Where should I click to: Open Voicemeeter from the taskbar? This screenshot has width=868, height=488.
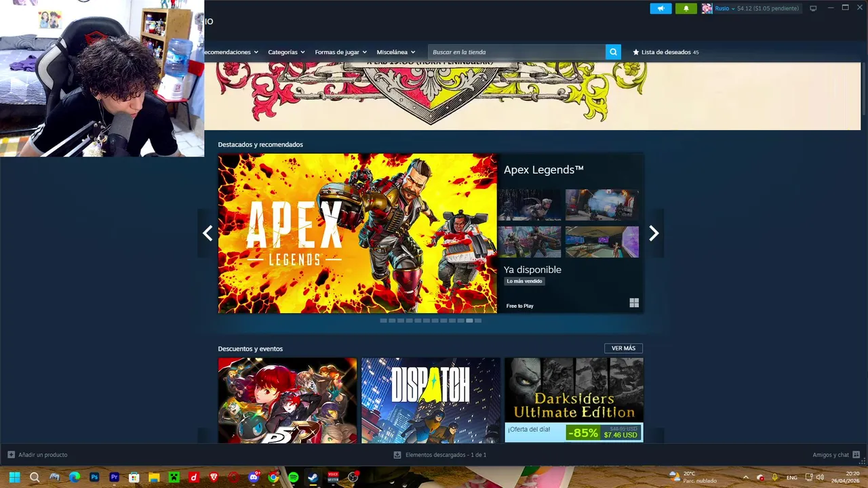tap(333, 477)
